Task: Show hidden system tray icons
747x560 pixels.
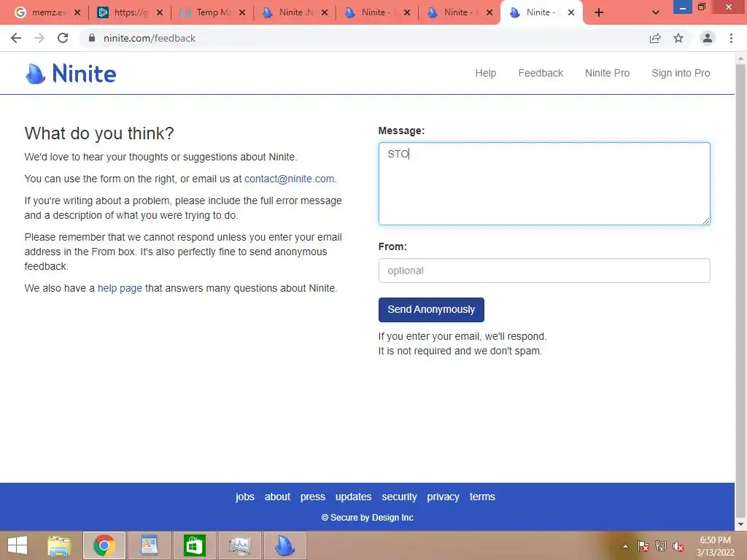Action: point(625,546)
